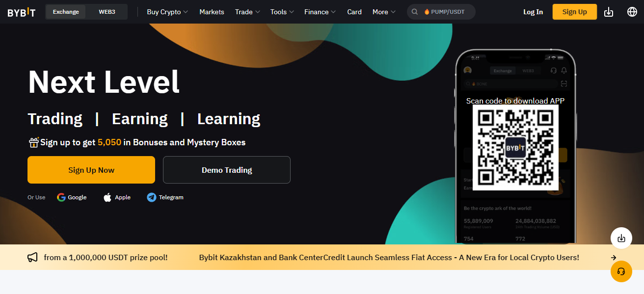Click the 1,000,000 USDT prize pool text
The image size is (644, 294).
[106, 257]
